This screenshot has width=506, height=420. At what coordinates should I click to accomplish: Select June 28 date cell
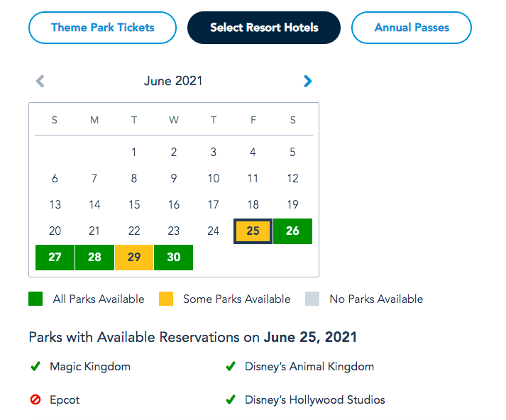click(94, 258)
